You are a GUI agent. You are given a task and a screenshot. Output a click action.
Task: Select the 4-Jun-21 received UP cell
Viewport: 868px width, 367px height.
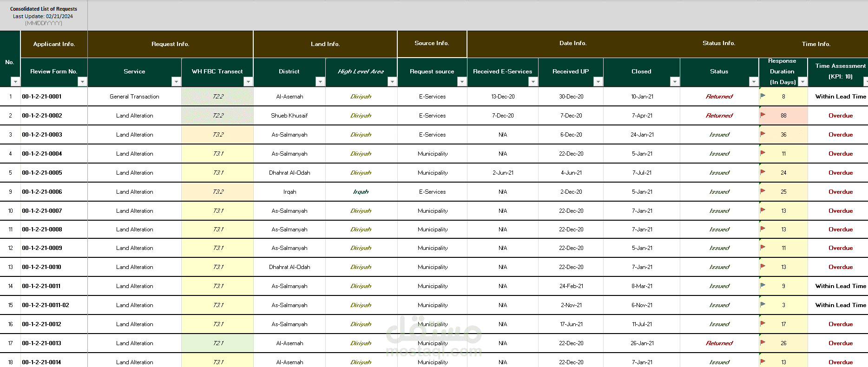tap(571, 173)
